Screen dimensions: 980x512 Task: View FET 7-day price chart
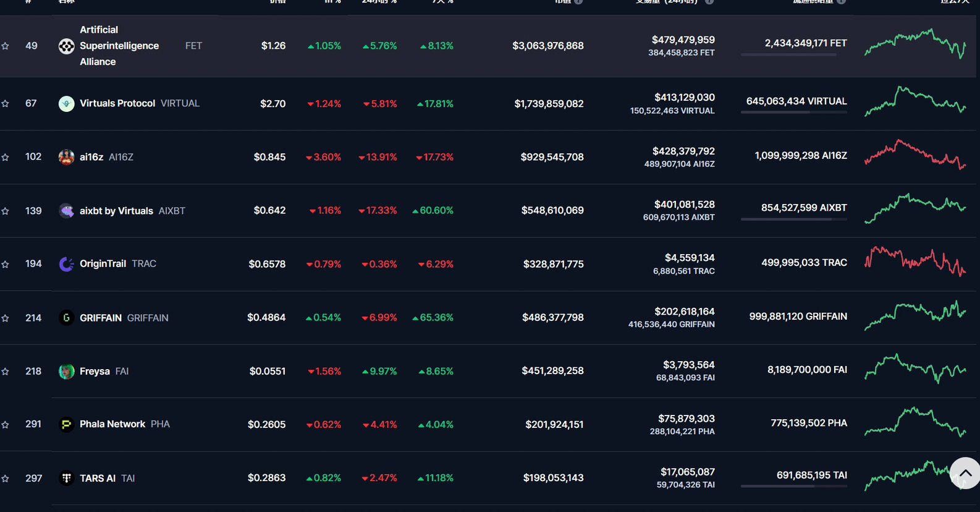click(915, 43)
